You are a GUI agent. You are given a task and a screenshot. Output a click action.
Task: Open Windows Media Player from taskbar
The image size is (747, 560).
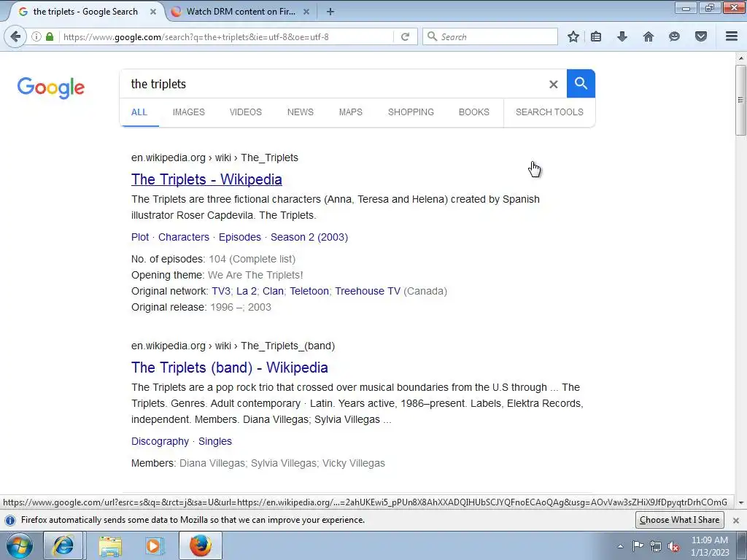(154, 545)
